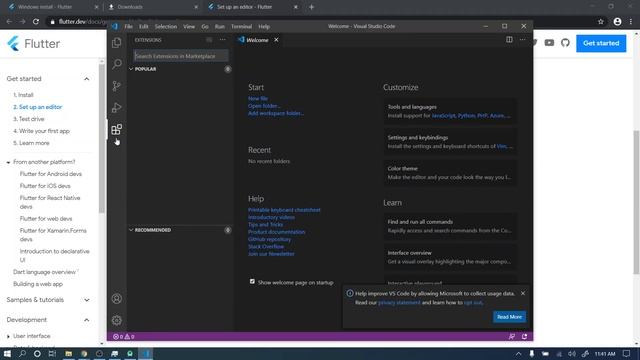Open the Search view in VS Code
This screenshot has height=360, width=640.
coord(117,64)
